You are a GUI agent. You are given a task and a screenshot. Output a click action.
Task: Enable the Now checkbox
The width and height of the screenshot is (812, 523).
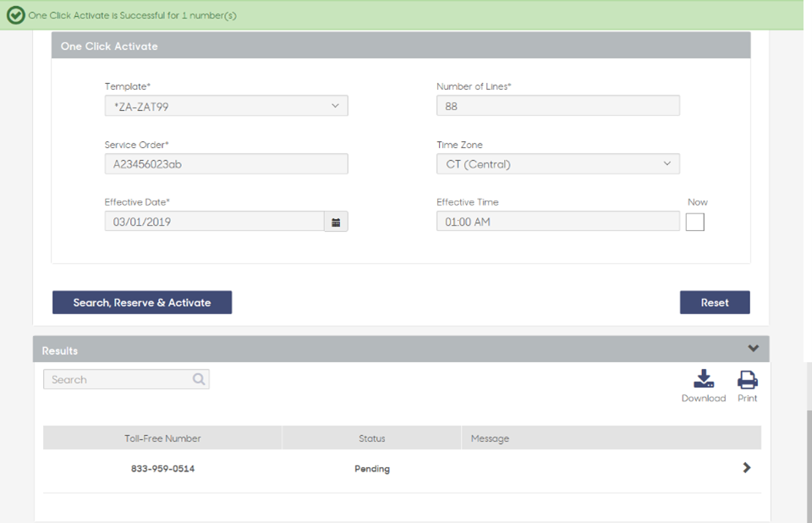pos(695,223)
